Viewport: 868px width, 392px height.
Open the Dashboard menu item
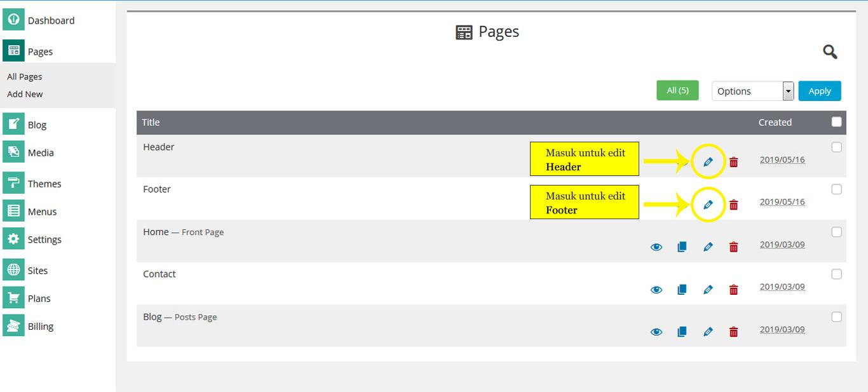click(51, 20)
